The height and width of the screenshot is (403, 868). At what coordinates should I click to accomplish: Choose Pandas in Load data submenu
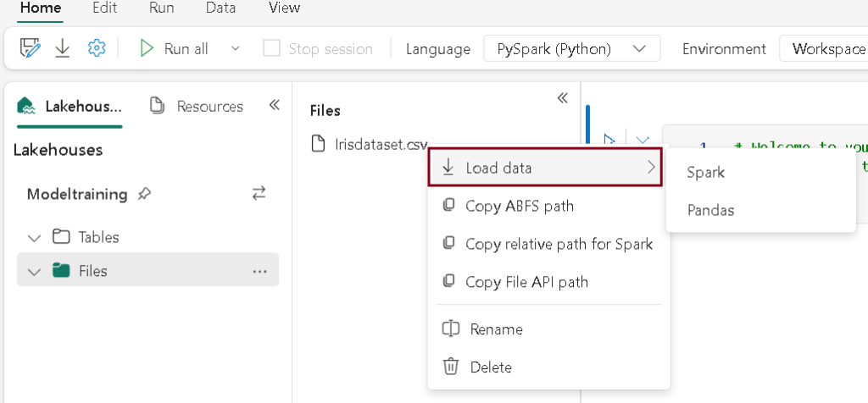click(x=710, y=210)
